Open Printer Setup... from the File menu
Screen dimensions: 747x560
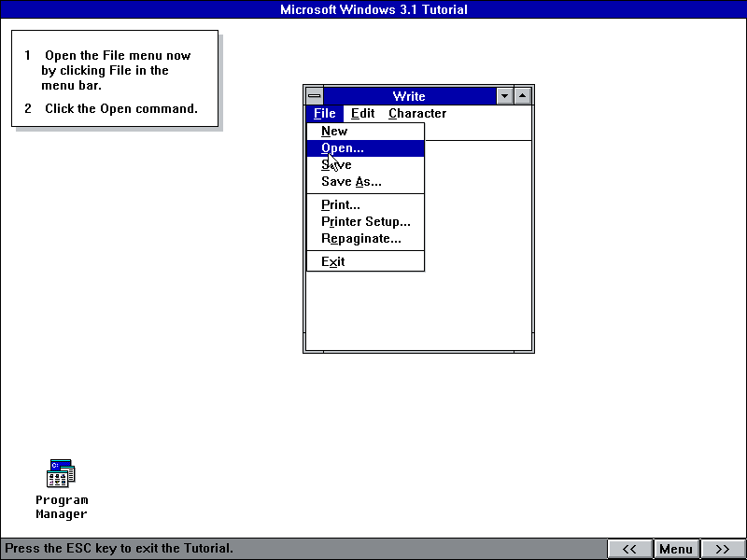click(365, 221)
